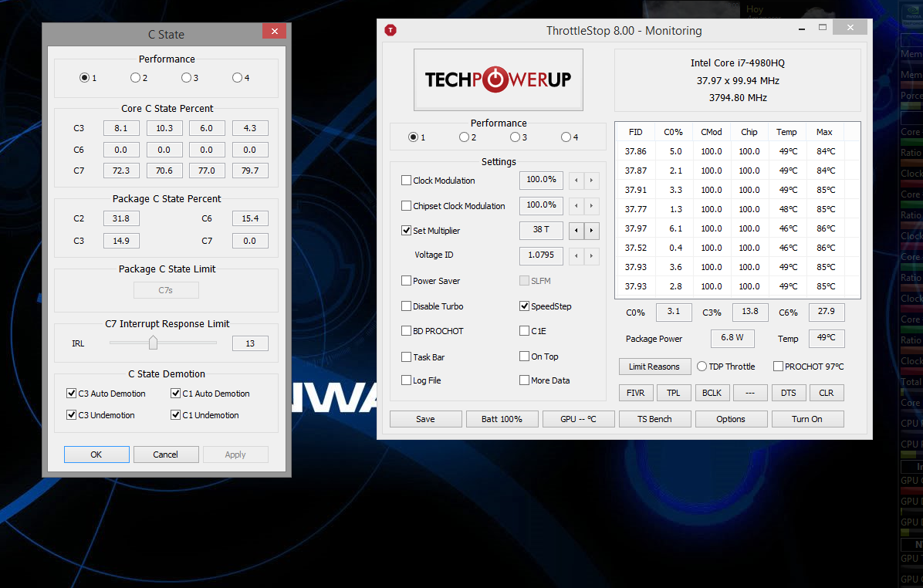Click the Package C2 value 31.8
923x588 pixels.
pos(121,218)
